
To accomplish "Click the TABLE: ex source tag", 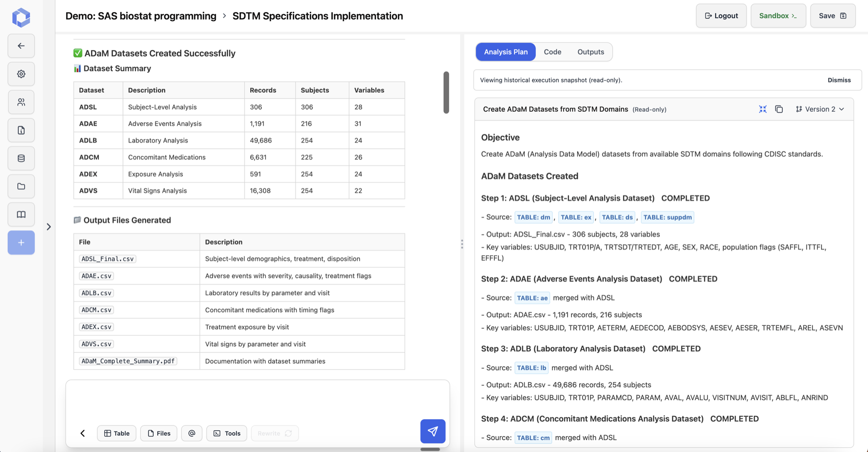I will [576, 217].
